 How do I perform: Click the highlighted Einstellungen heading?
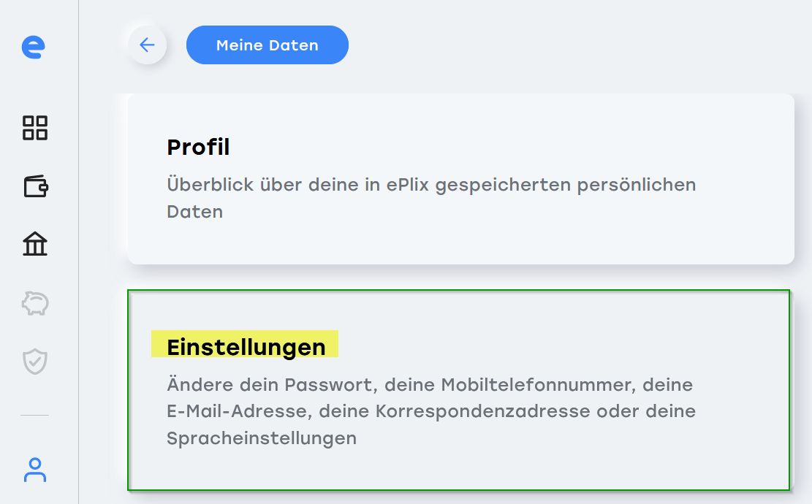246,347
